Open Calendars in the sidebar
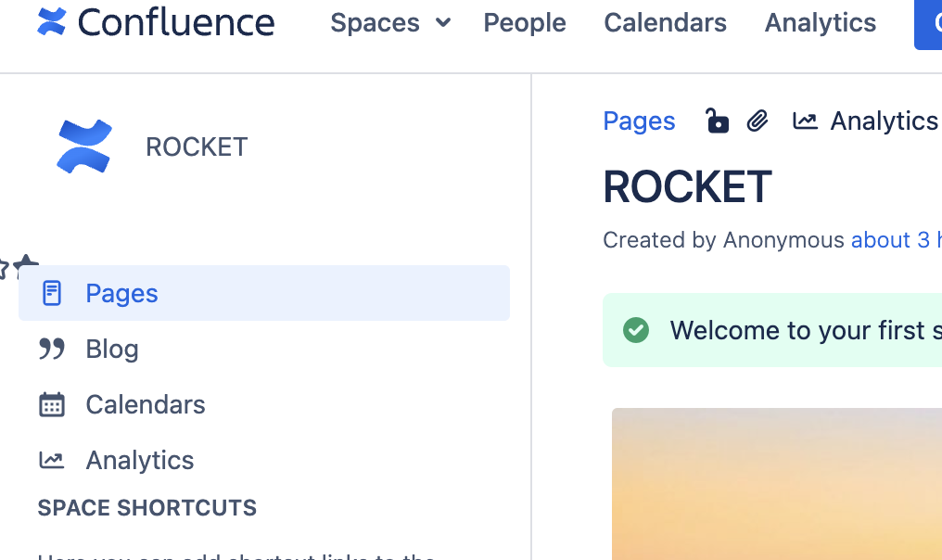The image size is (942, 560). point(264,405)
